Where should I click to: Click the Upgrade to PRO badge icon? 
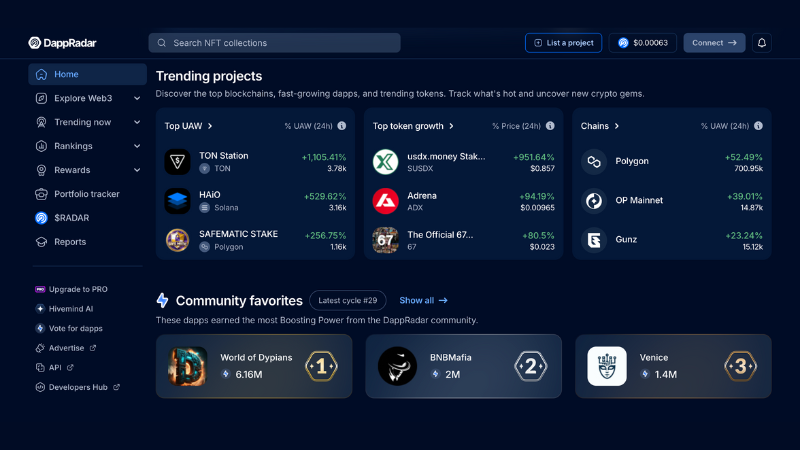tap(40, 289)
